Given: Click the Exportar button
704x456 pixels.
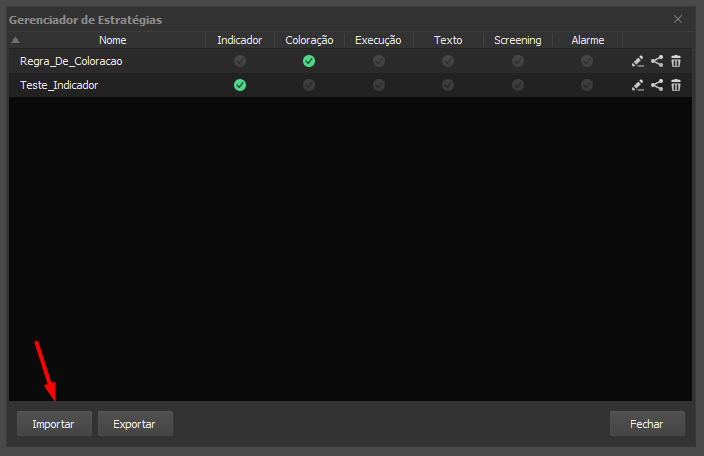Looking at the screenshot, I should pyautogui.click(x=135, y=424).
